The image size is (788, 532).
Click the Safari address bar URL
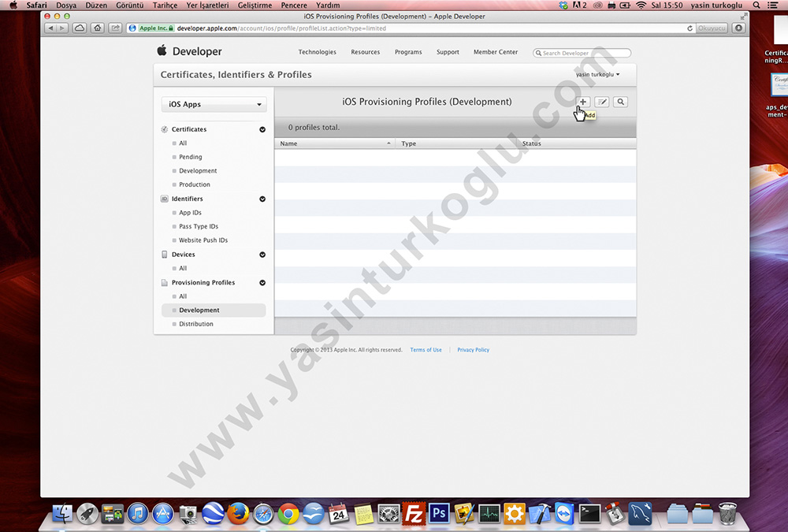pos(281,28)
